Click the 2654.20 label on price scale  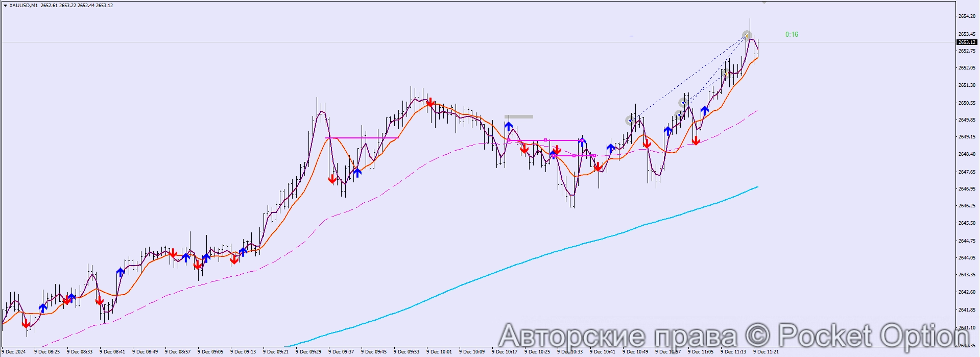966,16
